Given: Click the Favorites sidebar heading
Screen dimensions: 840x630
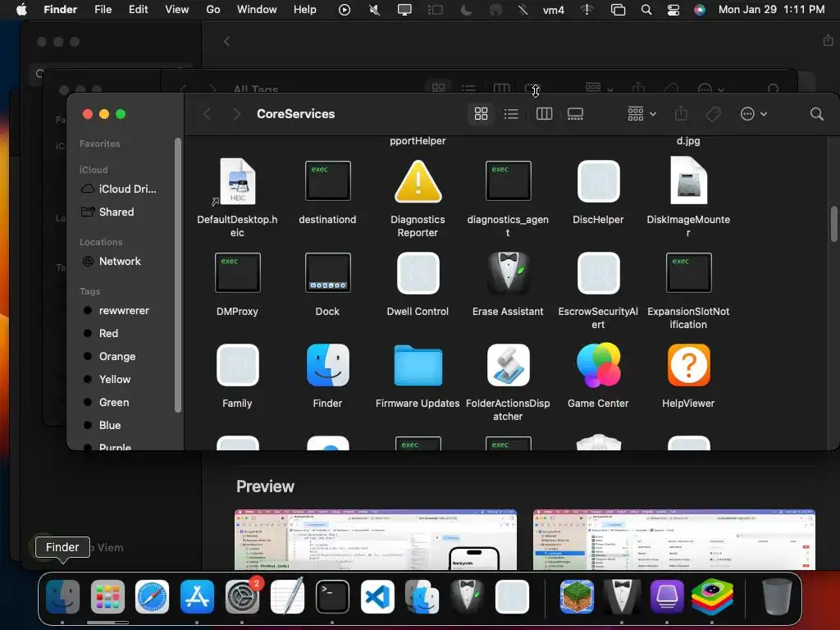Looking at the screenshot, I should [99, 144].
